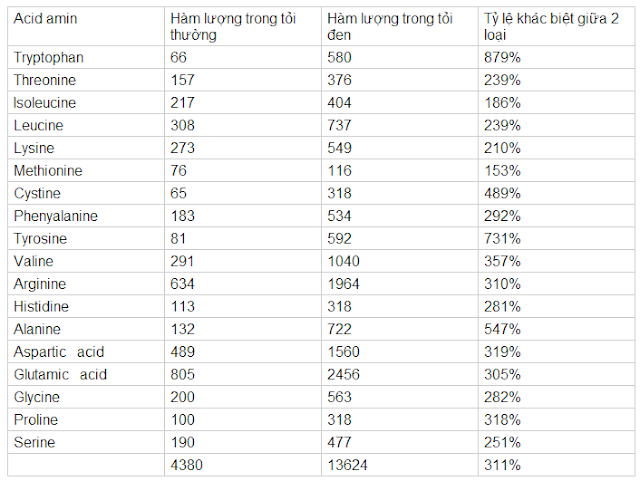Click the Hàm lượng trong tỏi thường header
Image resolution: width=640 pixels, height=481 pixels.
[233, 27]
